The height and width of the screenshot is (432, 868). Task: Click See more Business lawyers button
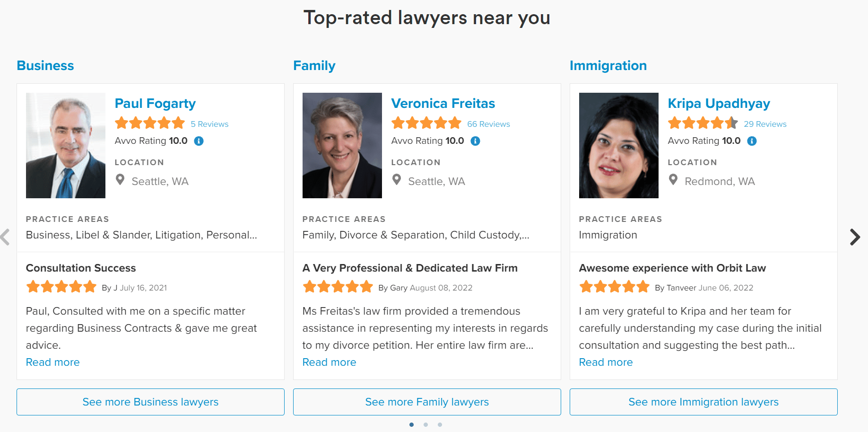point(150,402)
